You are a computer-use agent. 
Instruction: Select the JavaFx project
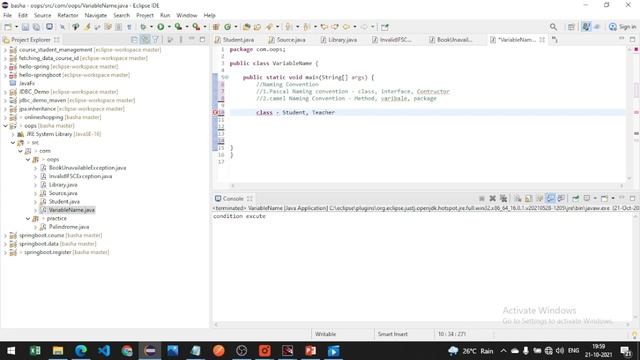coord(27,83)
